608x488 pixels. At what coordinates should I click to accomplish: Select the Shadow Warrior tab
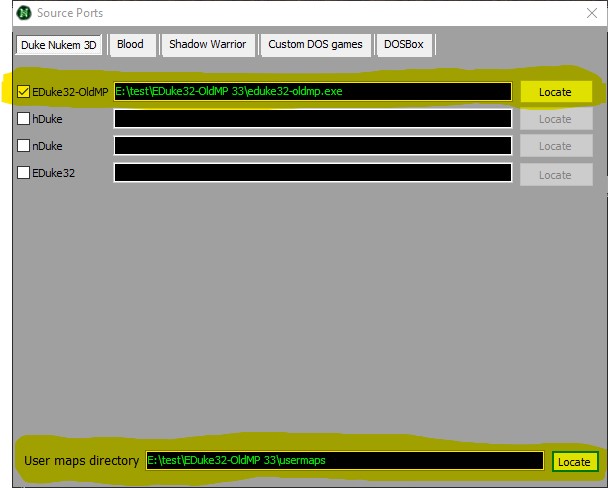pyautogui.click(x=207, y=45)
